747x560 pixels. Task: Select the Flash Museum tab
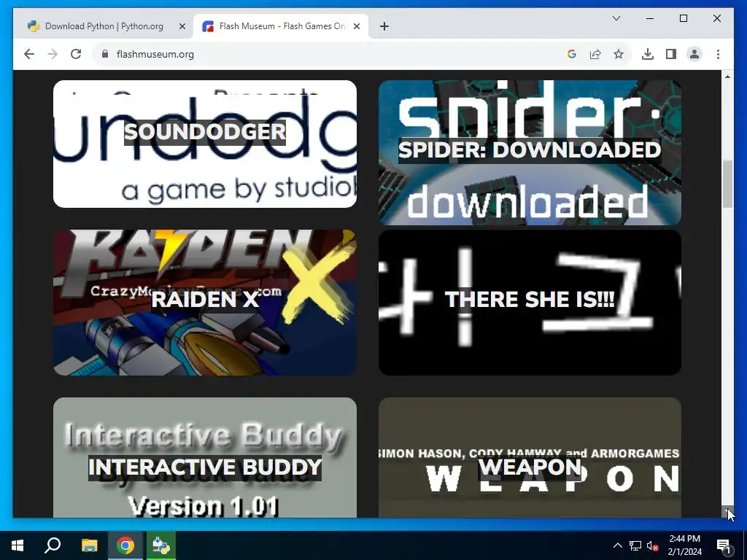281,26
